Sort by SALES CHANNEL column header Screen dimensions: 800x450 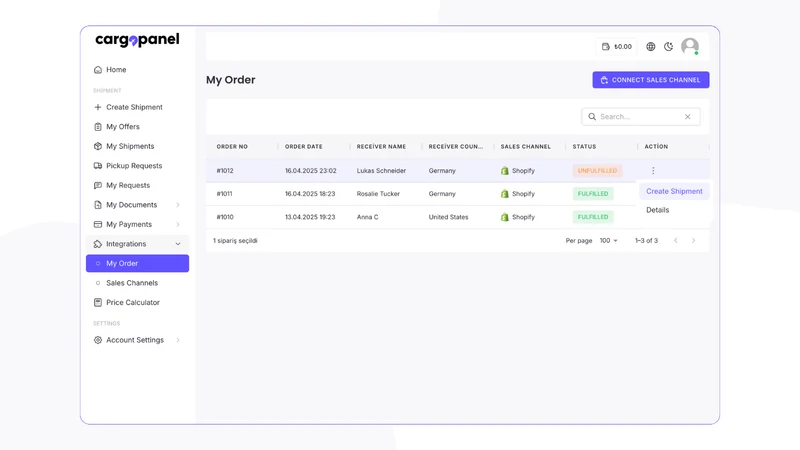(526, 146)
